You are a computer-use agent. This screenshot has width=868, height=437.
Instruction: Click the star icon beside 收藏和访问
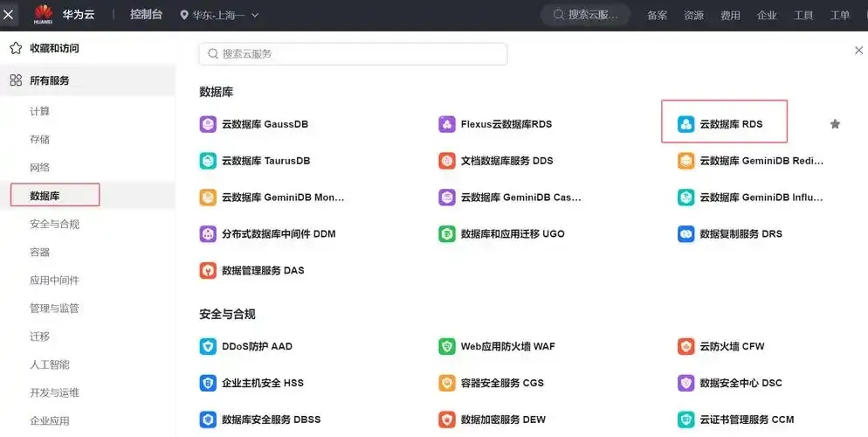[16, 48]
